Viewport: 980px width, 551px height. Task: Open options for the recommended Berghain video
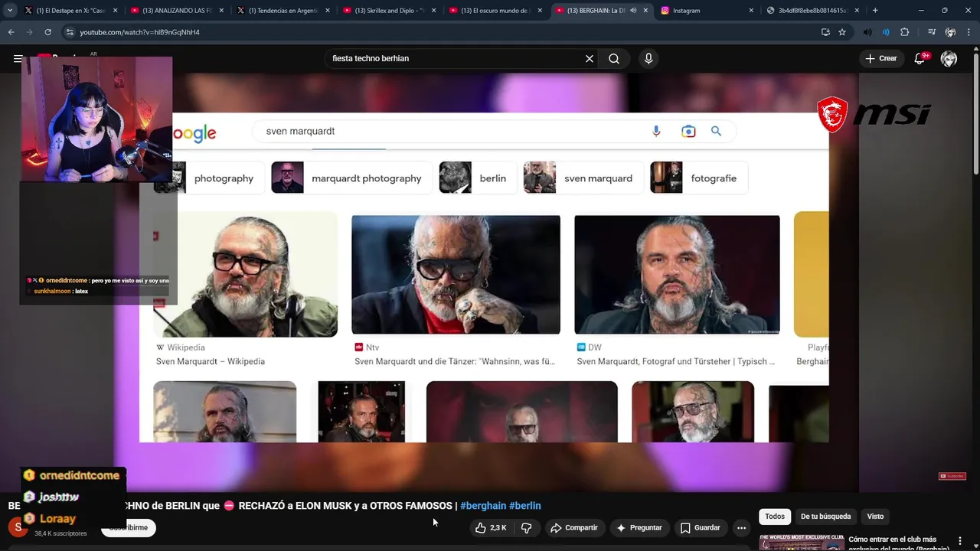(960, 540)
